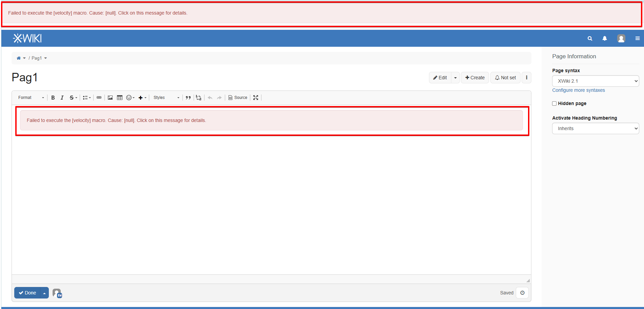Maximize the editor to fullscreen
Image resolution: width=644 pixels, height=309 pixels.
click(256, 98)
